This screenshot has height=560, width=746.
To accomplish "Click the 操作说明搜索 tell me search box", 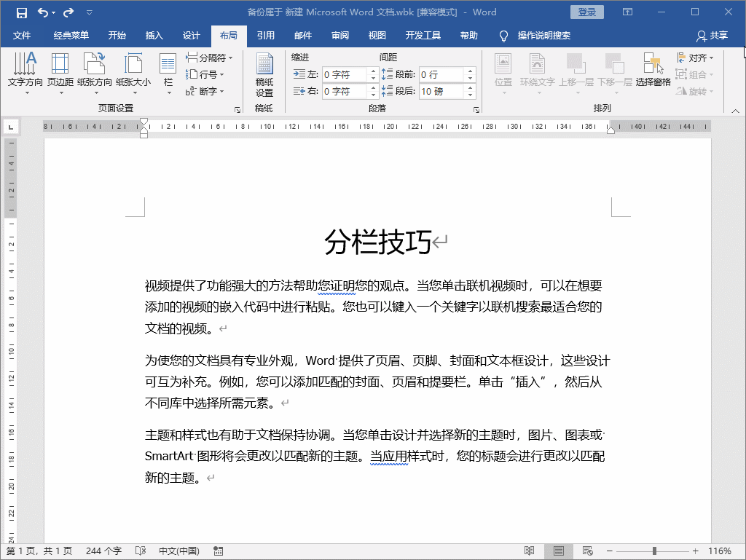I will (535, 36).
